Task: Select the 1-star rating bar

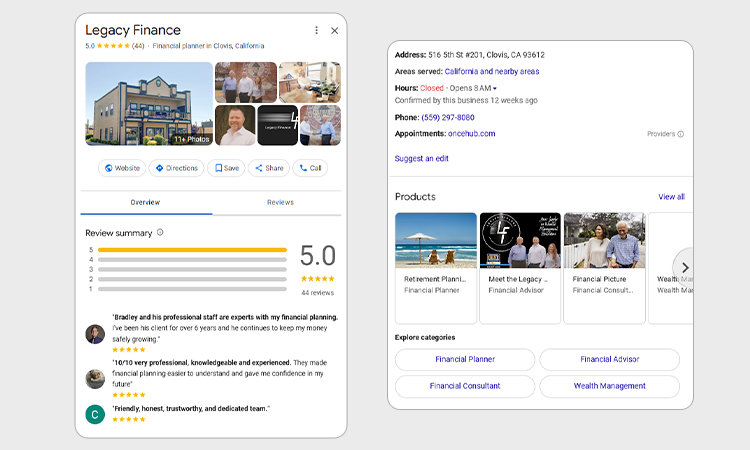Action: pyautogui.click(x=192, y=289)
